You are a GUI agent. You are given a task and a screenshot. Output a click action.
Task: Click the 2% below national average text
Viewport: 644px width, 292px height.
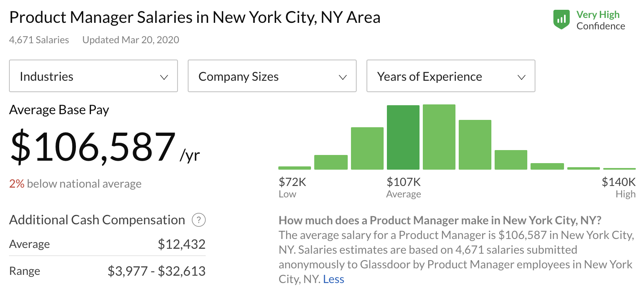coord(76,184)
